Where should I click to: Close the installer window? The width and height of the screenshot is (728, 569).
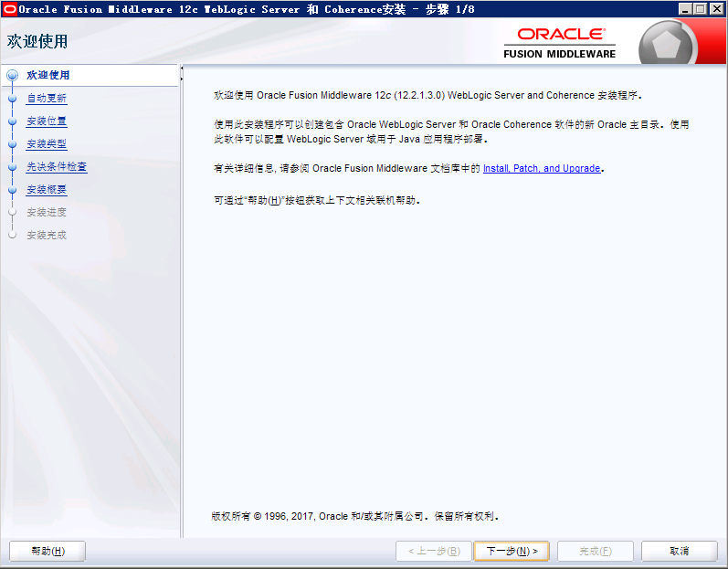(x=716, y=9)
